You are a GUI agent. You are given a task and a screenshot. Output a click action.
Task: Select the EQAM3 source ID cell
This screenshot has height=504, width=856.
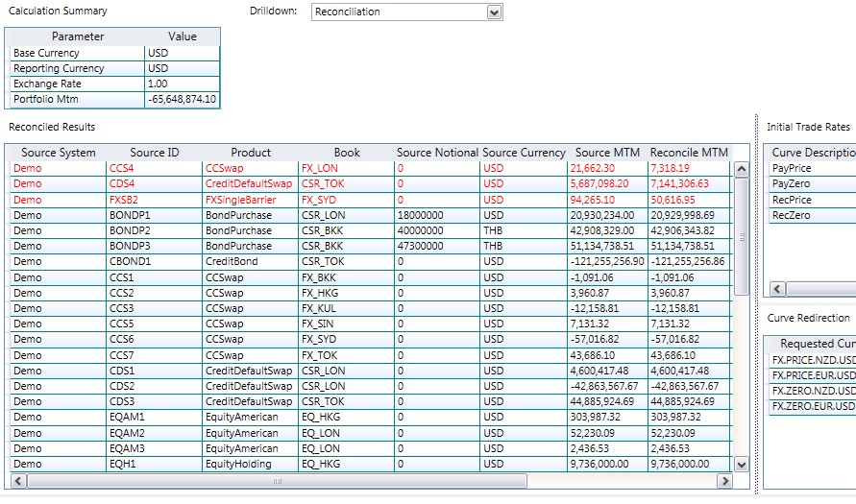[x=154, y=448]
